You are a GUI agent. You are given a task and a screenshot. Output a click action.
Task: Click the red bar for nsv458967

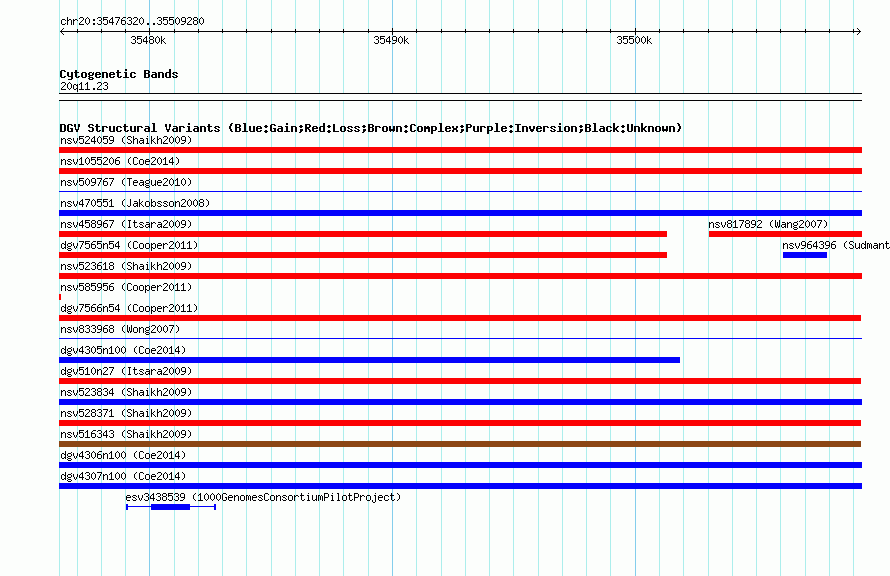click(x=363, y=234)
